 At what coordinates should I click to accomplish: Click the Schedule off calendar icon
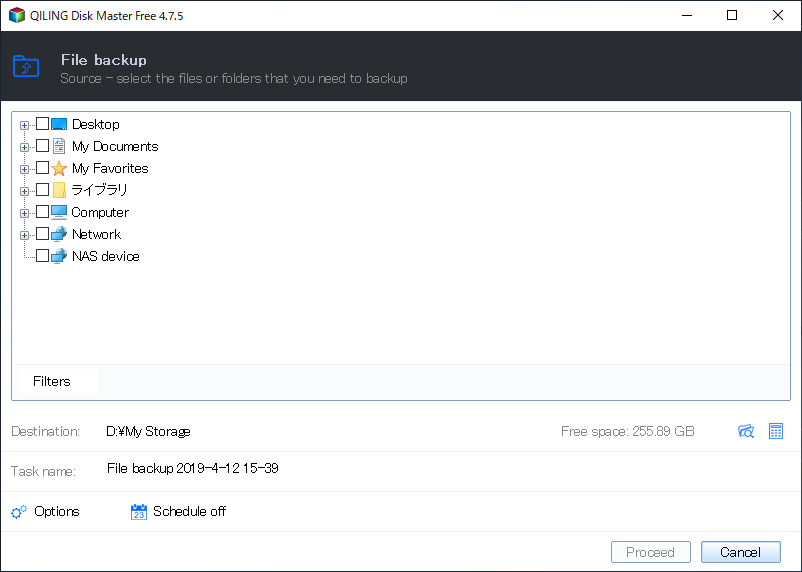139,512
